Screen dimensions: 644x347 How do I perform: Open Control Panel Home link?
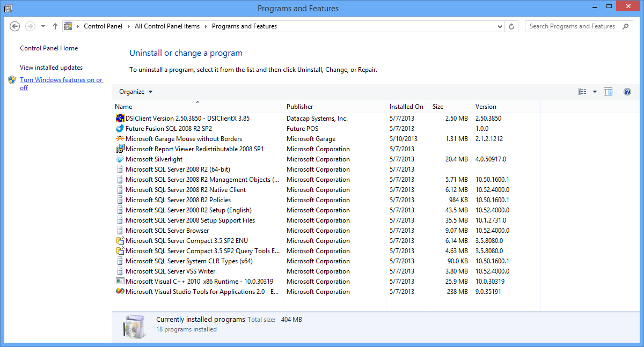[x=49, y=48]
